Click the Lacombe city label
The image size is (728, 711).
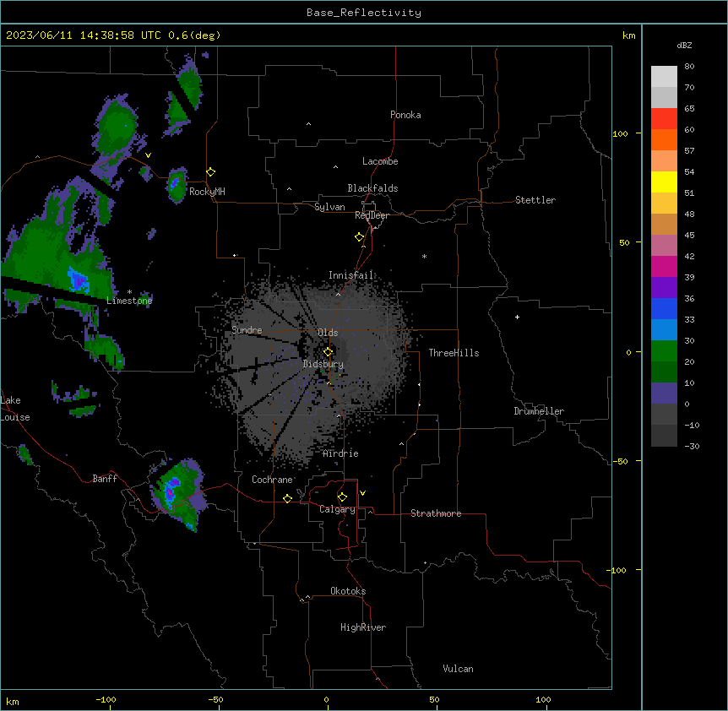[x=380, y=161]
